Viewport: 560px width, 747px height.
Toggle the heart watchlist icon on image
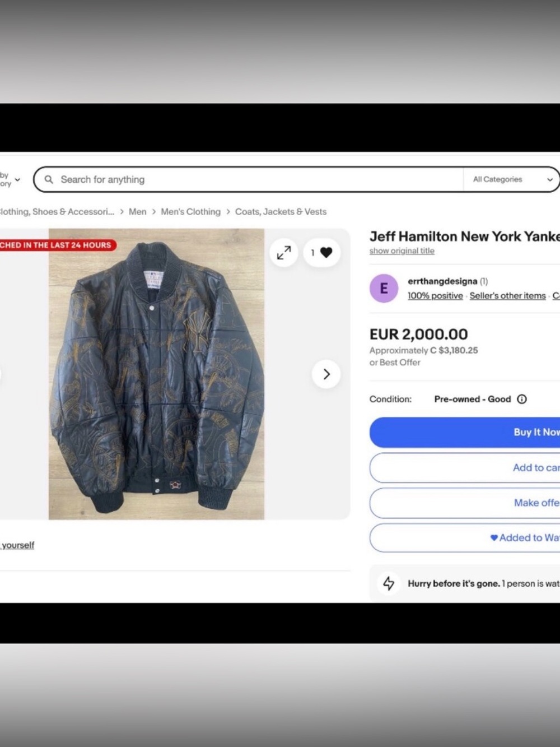[x=322, y=253]
